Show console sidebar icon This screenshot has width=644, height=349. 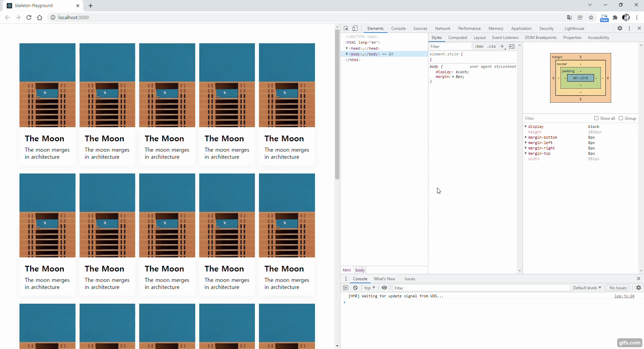346,288
